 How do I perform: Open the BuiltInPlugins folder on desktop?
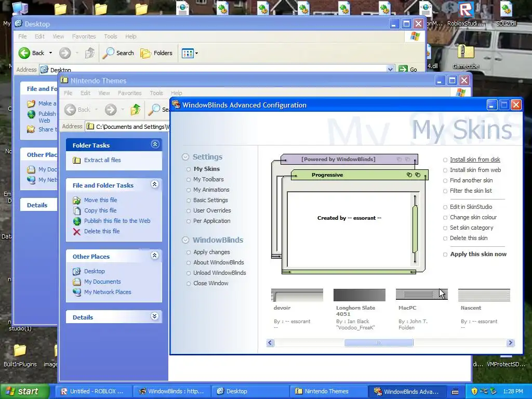coord(20,350)
